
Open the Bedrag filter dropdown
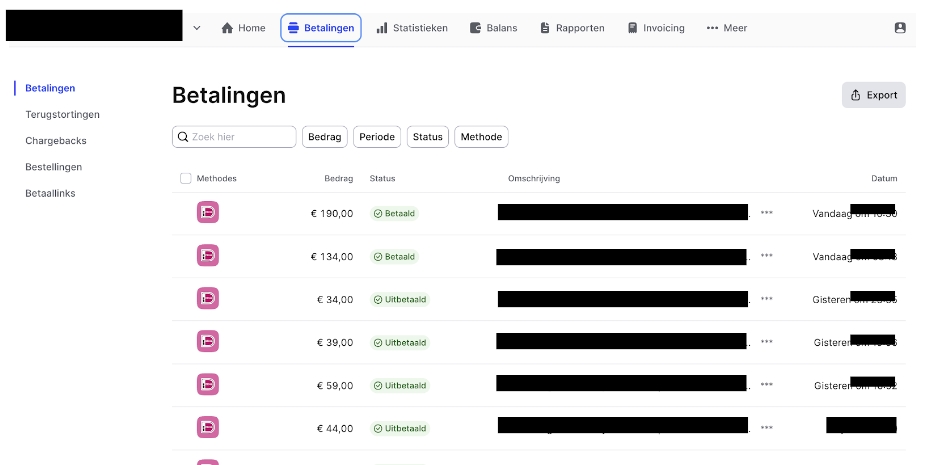tap(325, 137)
